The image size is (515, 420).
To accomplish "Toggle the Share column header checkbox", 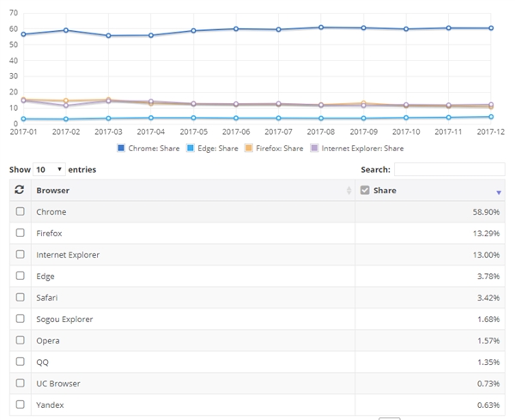I will 365,190.
